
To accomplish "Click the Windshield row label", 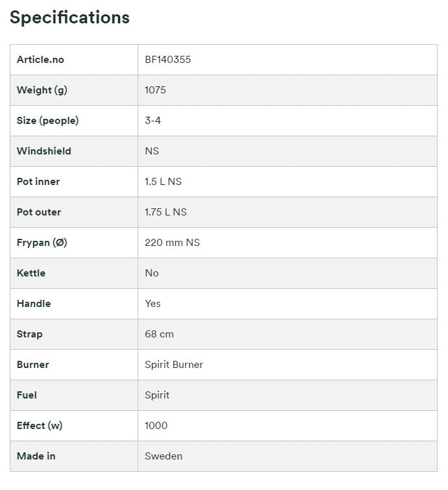I will [44, 151].
